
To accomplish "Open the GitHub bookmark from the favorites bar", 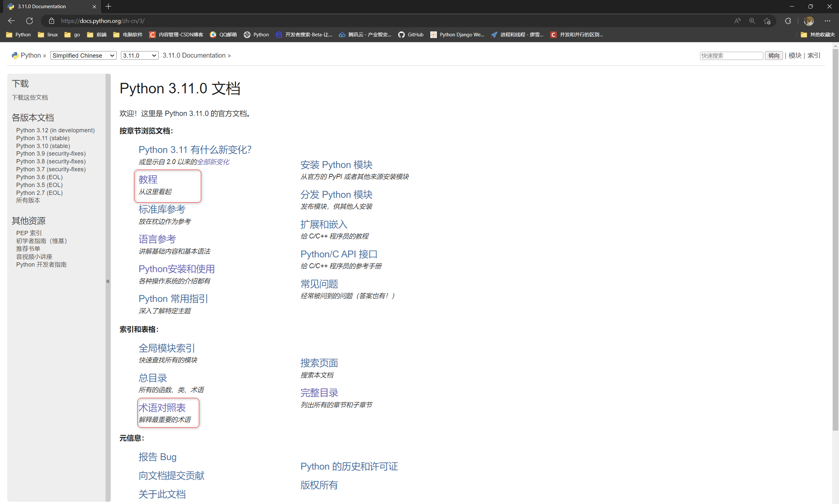I will (411, 34).
